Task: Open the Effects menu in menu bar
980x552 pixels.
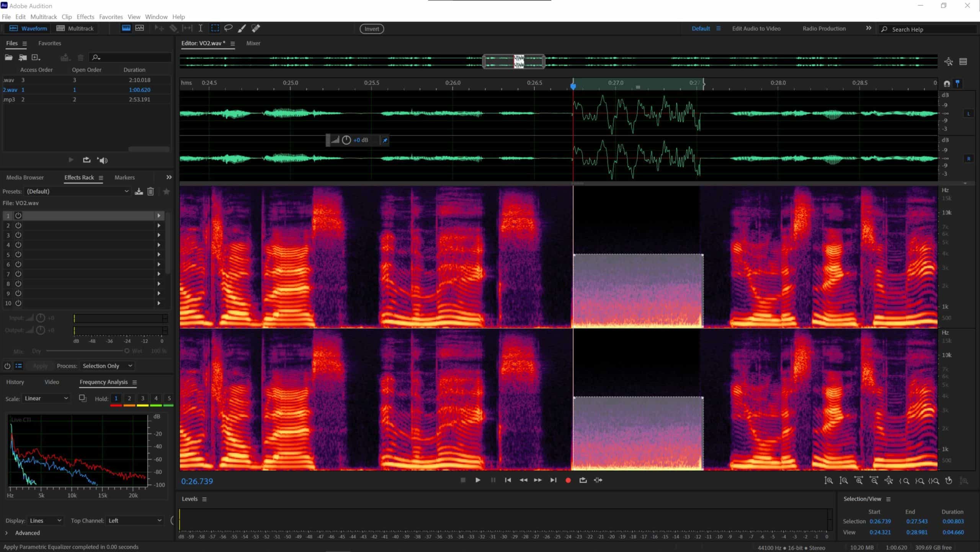Action: click(x=85, y=17)
